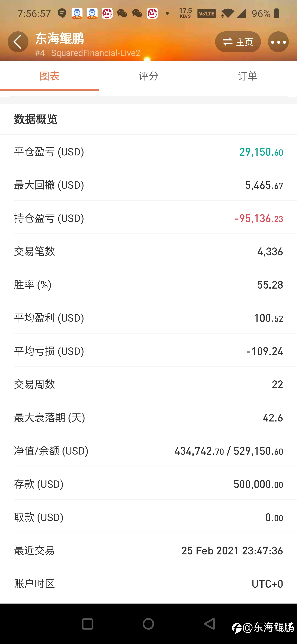Switch to the 评分 tab
Viewport: 297px width, 644px height.
click(x=148, y=76)
